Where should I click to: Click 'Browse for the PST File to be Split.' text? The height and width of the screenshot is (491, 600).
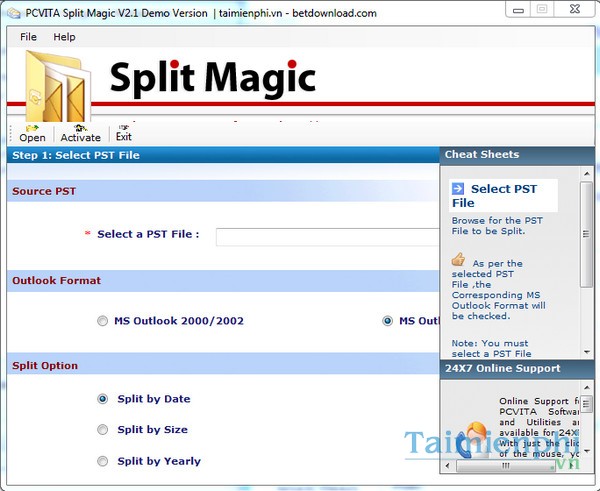tap(497, 226)
